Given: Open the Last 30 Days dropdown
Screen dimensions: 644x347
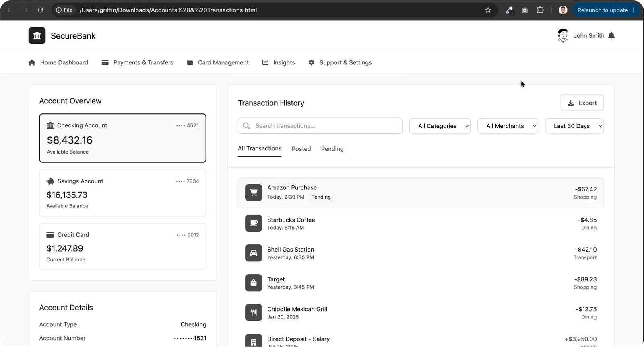Looking at the screenshot, I should pyautogui.click(x=574, y=126).
